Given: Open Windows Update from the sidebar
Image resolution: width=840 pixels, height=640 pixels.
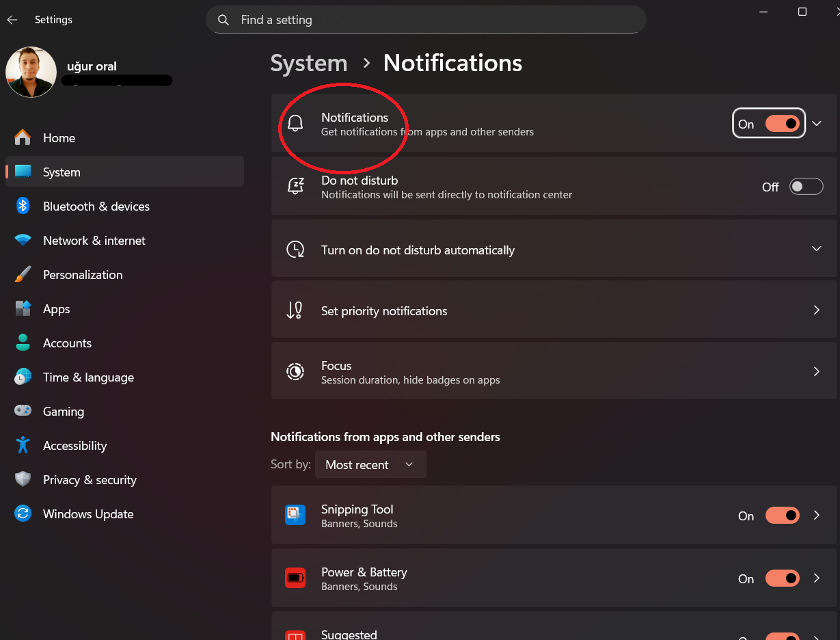Looking at the screenshot, I should (88, 514).
